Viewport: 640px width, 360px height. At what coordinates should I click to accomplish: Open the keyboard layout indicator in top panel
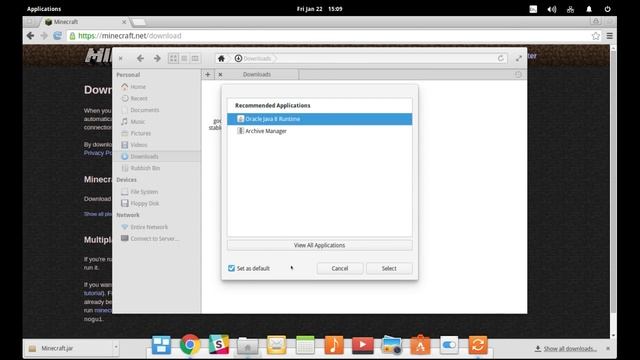[x=533, y=9]
